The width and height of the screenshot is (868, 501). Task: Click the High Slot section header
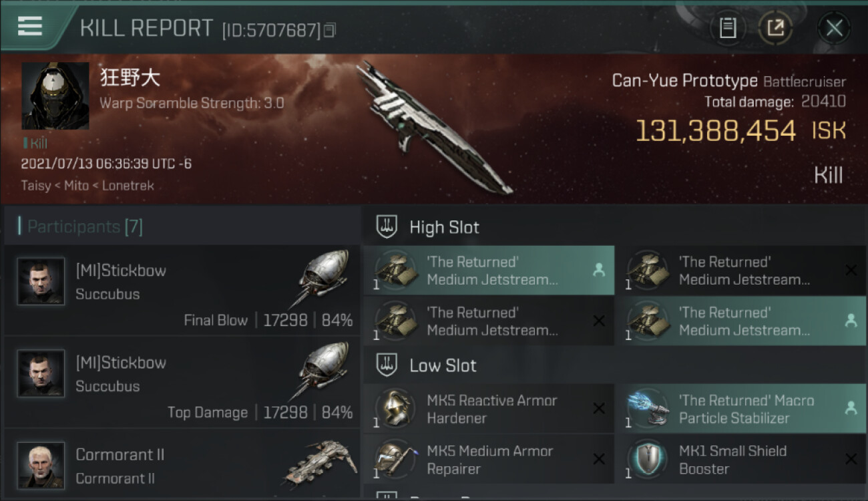click(444, 227)
